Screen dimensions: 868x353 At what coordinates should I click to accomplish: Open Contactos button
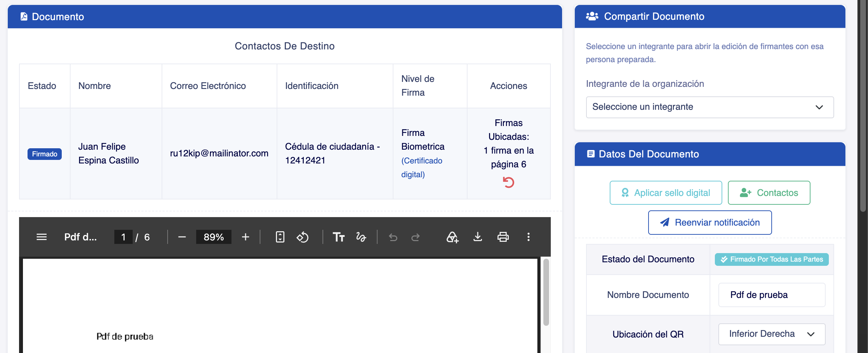coord(769,193)
